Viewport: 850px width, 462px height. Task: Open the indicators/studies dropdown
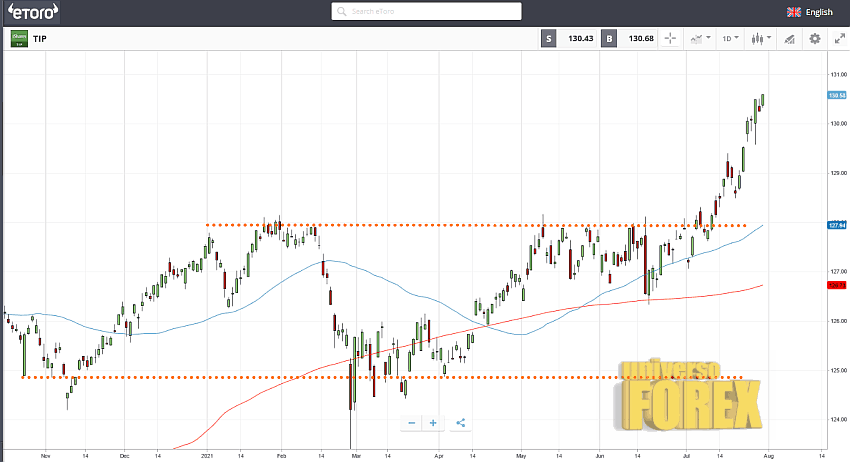699,39
